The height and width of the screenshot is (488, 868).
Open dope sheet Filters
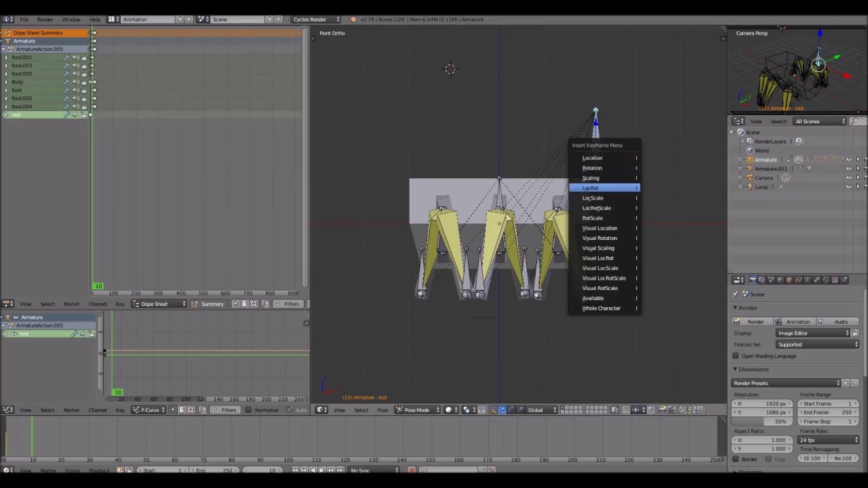[x=288, y=304]
